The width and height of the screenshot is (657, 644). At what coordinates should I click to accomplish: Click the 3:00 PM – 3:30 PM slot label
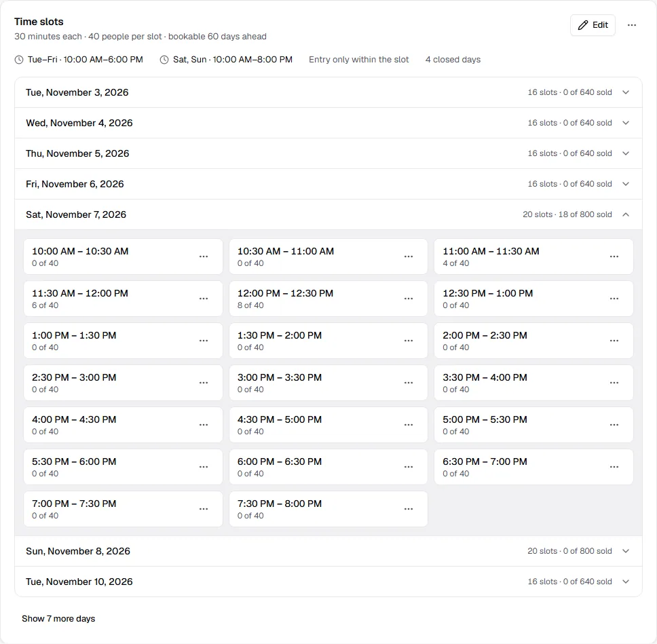(280, 377)
